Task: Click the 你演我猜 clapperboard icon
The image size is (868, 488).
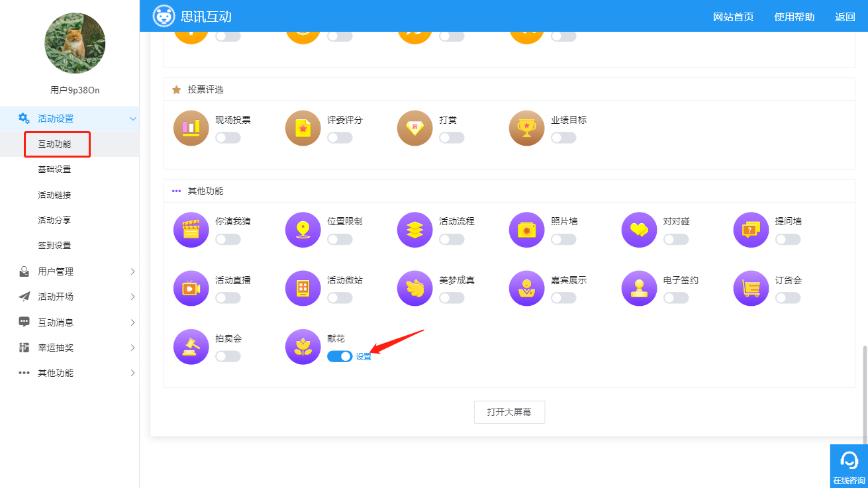Action: pos(191,230)
